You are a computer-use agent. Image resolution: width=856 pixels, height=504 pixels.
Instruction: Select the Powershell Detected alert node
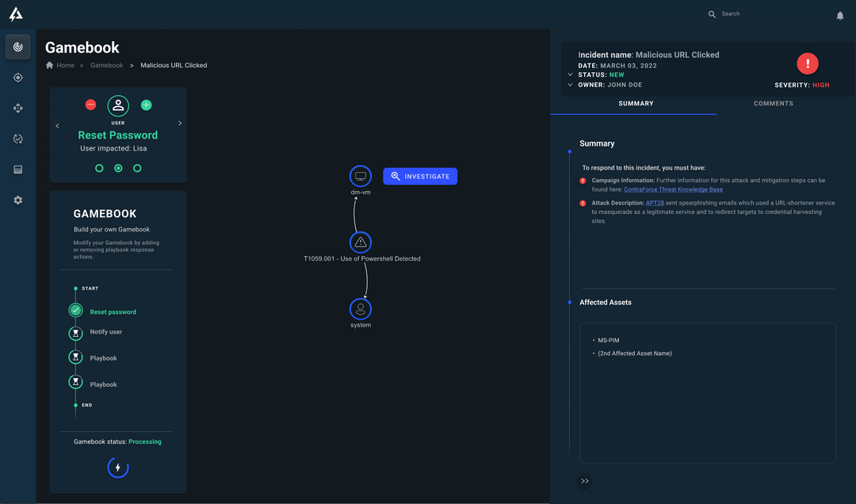pyautogui.click(x=361, y=242)
